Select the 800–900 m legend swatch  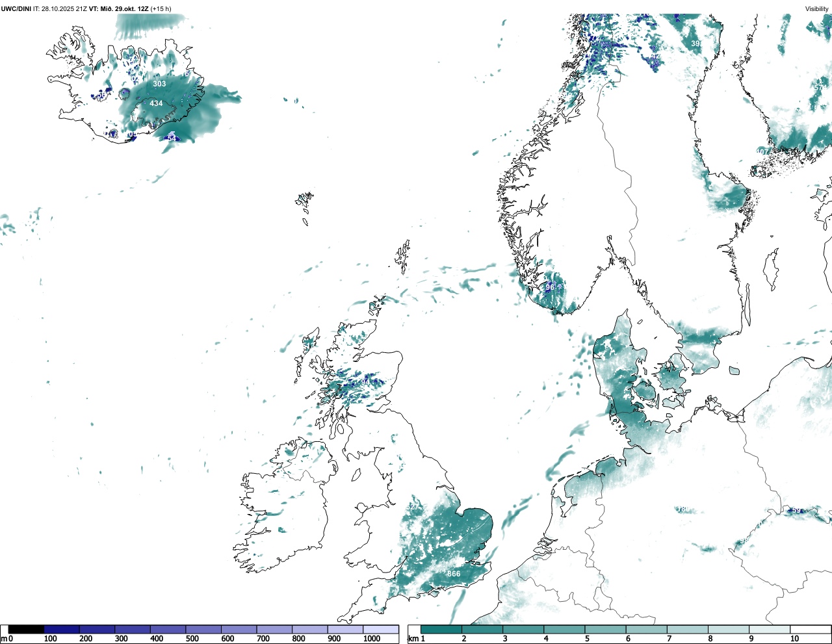click(x=310, y=629)
